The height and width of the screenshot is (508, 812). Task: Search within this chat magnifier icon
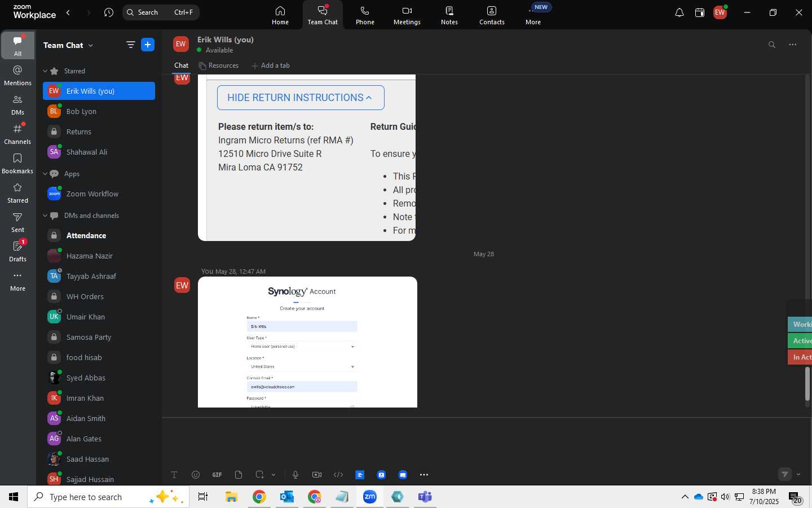tap(772, 45)
